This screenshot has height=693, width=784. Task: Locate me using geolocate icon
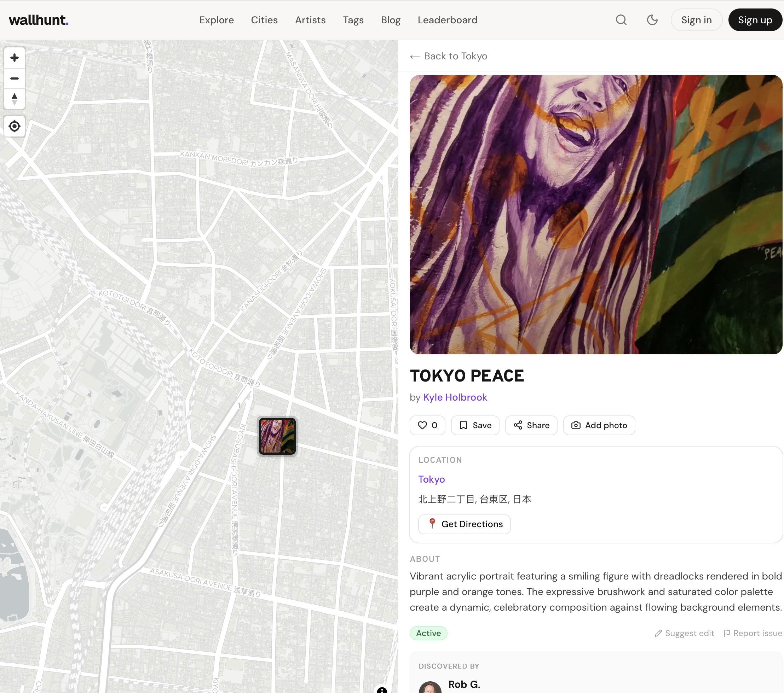(x=15, y=126)
